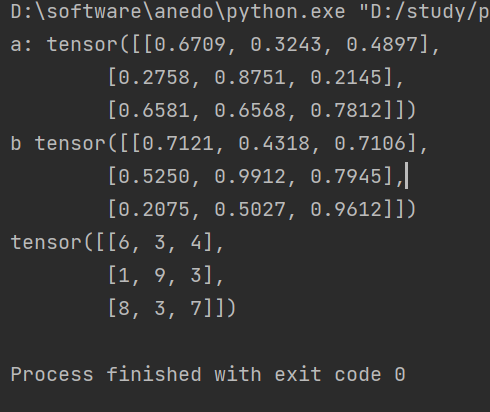Click the 0.4897 entry in first row
Image resolution: width=490 pixels, height=412 pixels.
pyautogui.click(x=382, y=45)
